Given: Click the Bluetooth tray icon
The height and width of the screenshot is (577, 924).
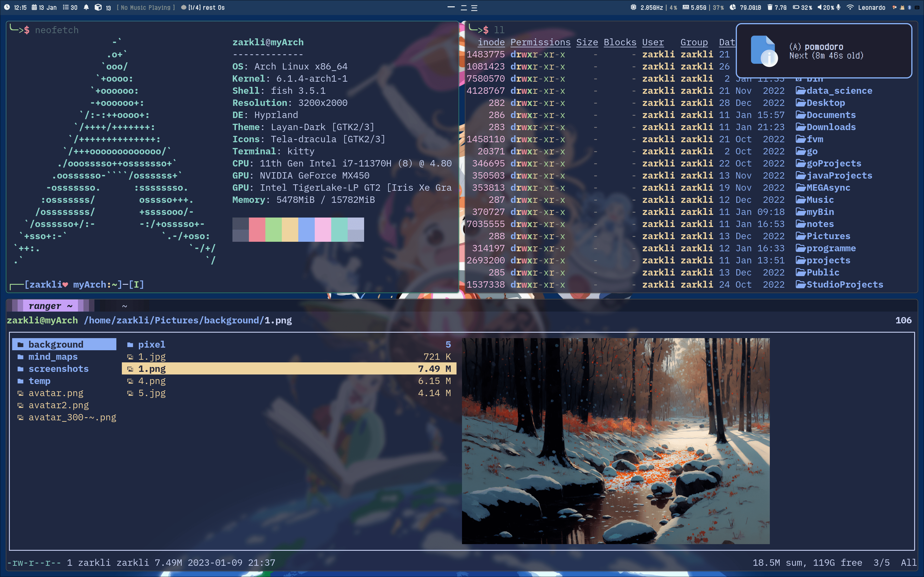Looking at the screenshot, I should tap(910, 7).
